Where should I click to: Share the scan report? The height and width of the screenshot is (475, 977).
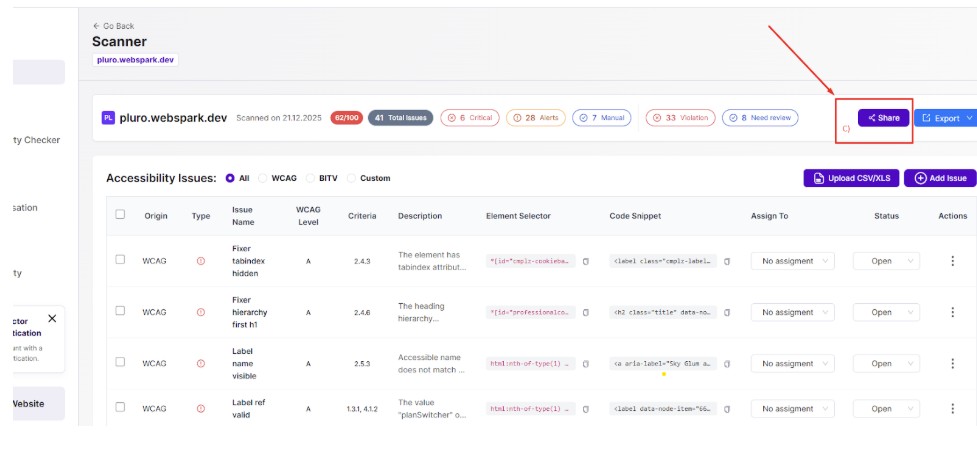click(884, 118)
